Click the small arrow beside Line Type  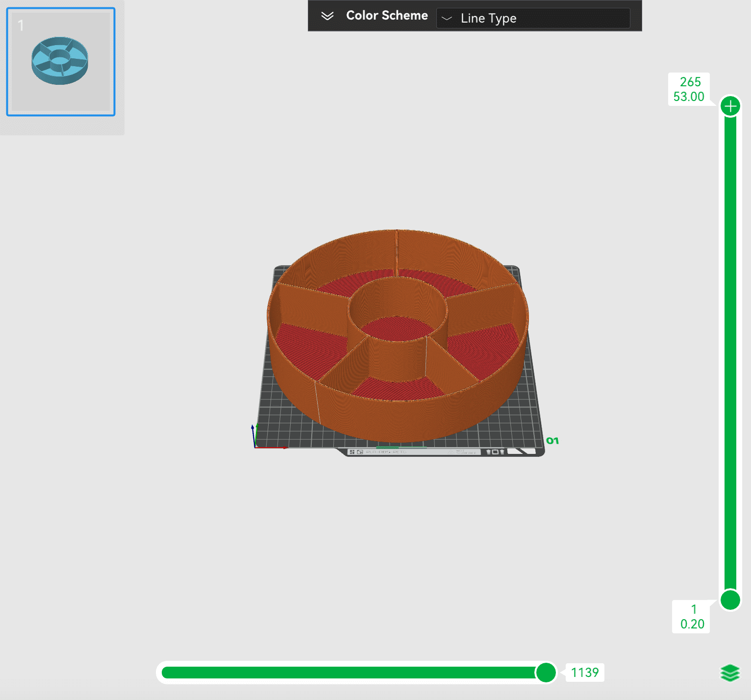click(x=447, y=19)
